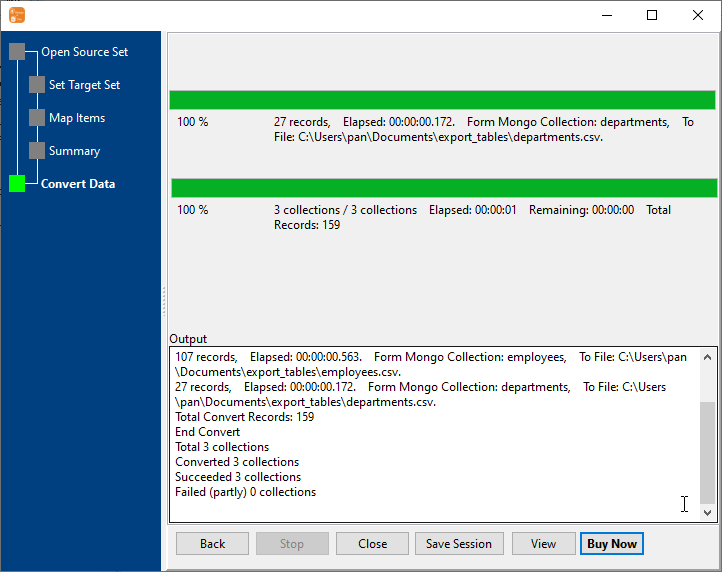
Task: Click the Close button at bottom
Action: (372, 544)
